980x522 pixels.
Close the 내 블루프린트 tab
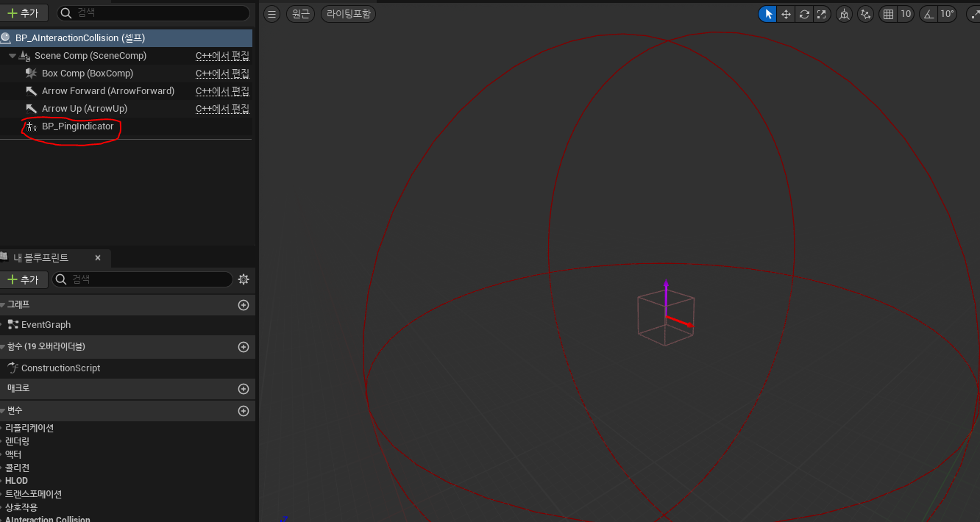click(98, 258)
